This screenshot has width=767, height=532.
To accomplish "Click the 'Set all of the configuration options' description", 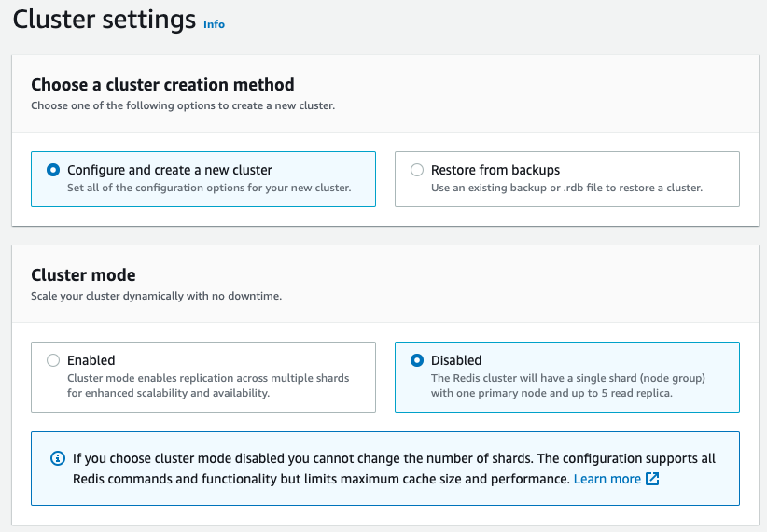I will 209,188.
